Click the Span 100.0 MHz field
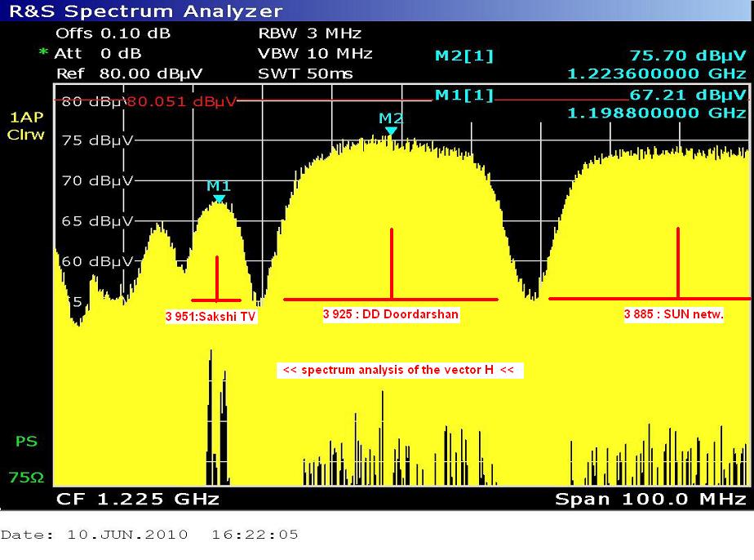The height and width of the screenshot is (560, 754). coord(650,499)
